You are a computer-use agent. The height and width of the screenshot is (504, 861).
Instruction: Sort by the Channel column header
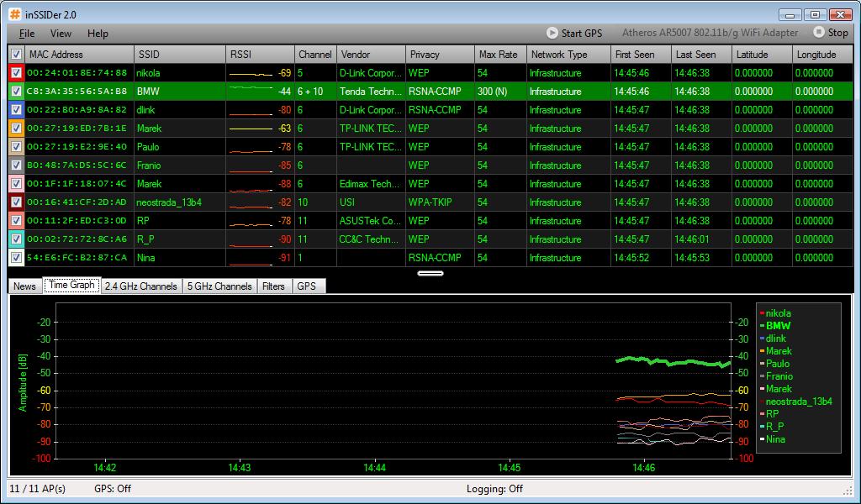(315, 55)
